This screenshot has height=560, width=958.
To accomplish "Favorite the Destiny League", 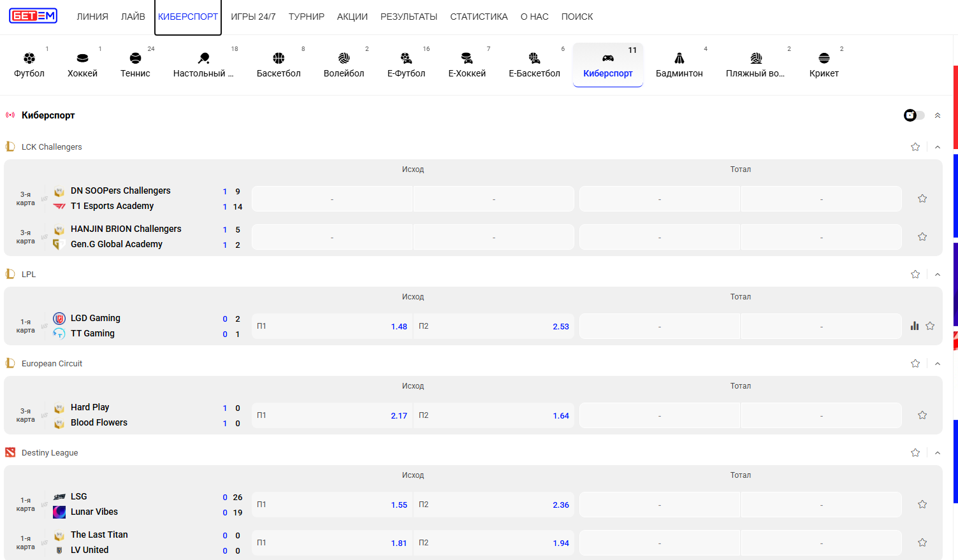I will pyautogui.click(x=915, y=453).
